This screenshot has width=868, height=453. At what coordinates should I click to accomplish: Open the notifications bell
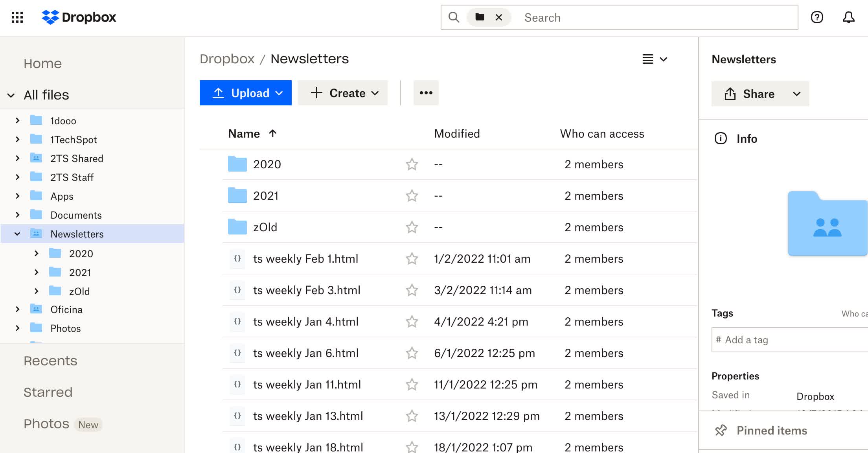click(x=848, y=17)
